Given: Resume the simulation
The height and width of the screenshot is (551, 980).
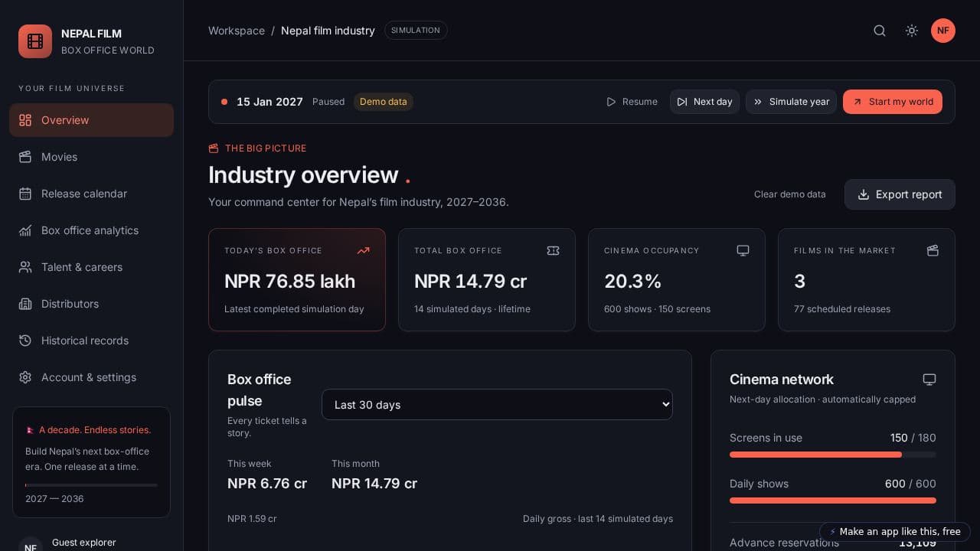Looking at the screenshot, I should click(x=632, y=102).
